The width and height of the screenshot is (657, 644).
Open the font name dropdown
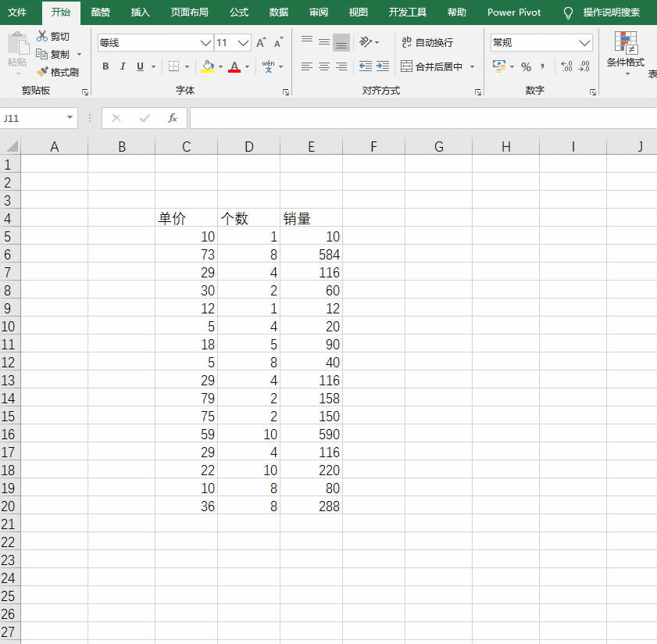pyautogui.click(x=205, y=43)
